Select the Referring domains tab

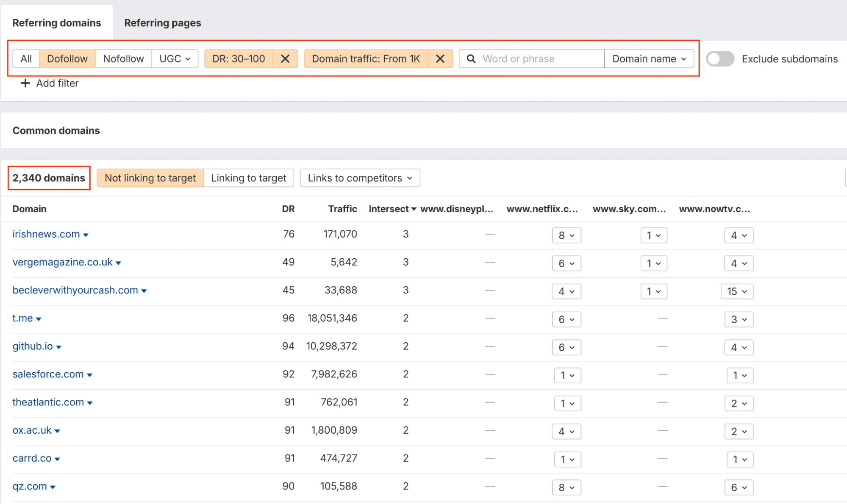[x=57, y=23]
